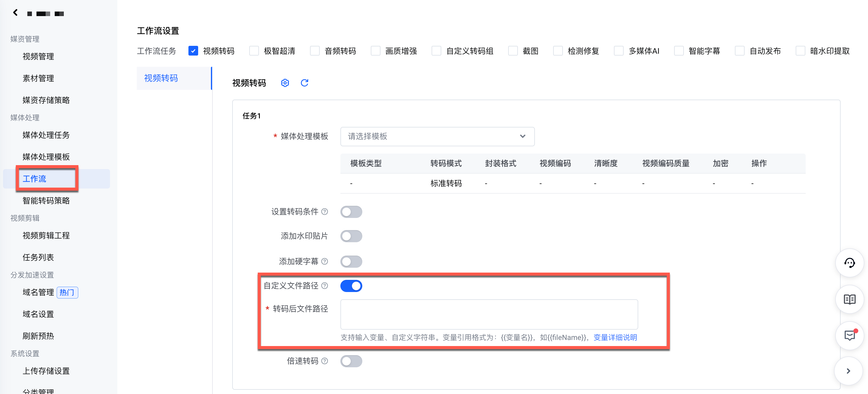The width and height of the screenshot is (868, 394).
Task: Open the 变量详细说明 link
Action: point(615,338)
